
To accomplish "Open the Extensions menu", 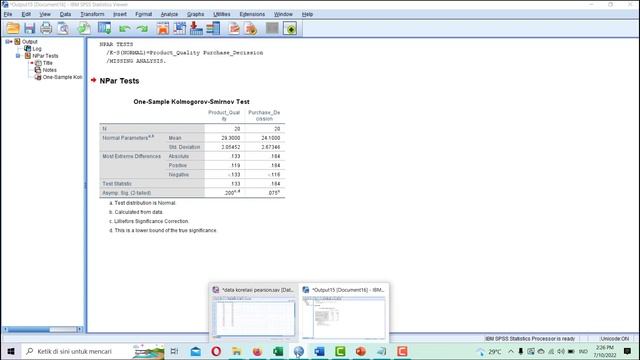I will (252, 14).
